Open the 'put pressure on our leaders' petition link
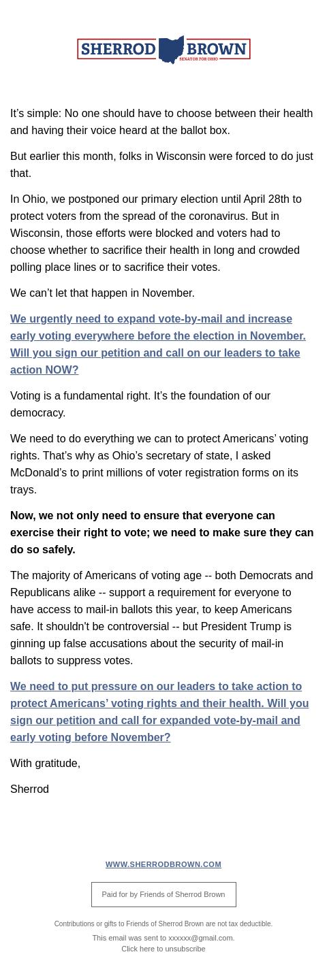327x980 pixels. pos(159,712)
